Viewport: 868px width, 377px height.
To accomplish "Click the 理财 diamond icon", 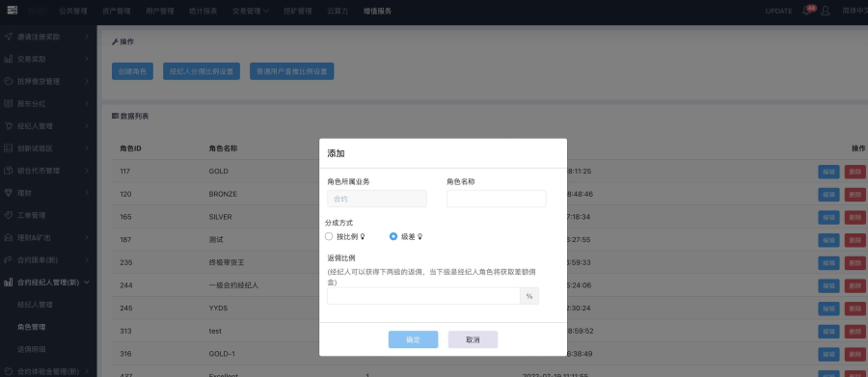I will click(x=9, y=193).
